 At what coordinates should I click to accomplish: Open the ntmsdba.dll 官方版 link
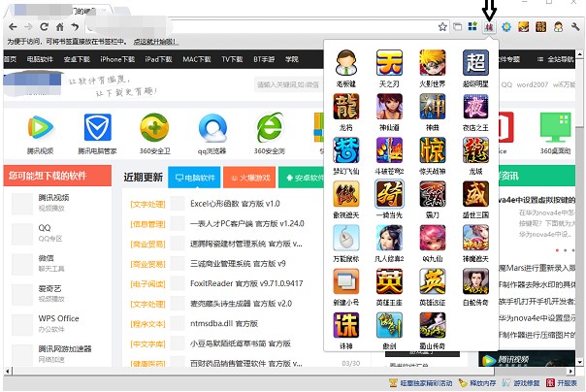(224, 324)
